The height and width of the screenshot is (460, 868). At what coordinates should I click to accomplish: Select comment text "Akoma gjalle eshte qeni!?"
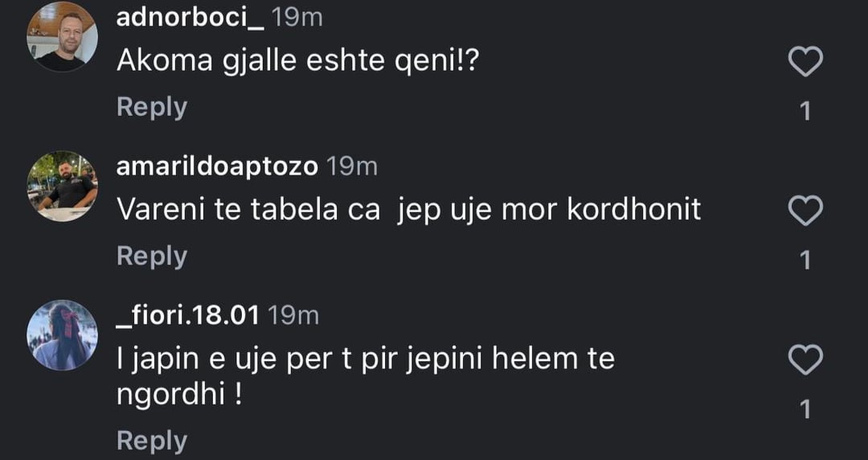pos(297,62)
